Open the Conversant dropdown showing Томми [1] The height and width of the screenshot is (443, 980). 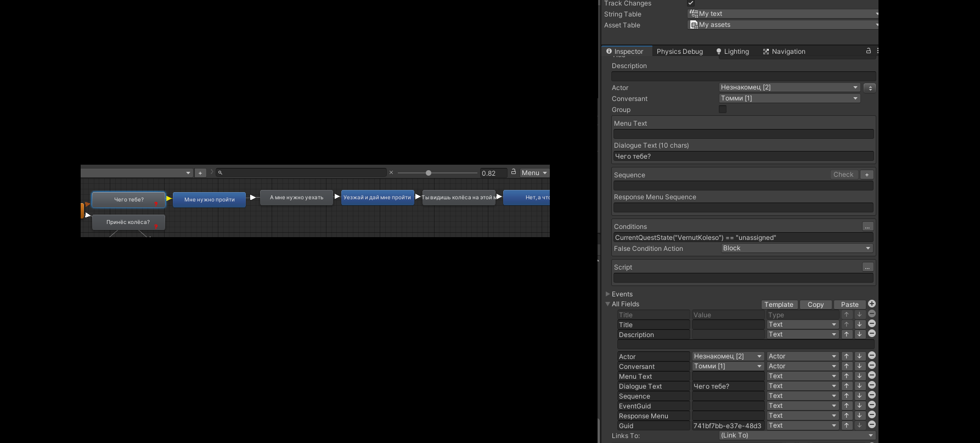coord(790,98)
